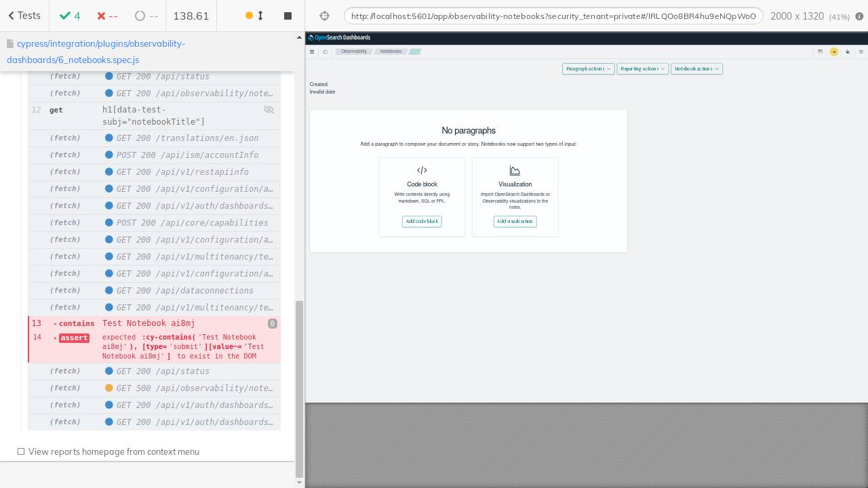868x488 pixels.
Task: Open the Observability breadcrumb
Action: tap(353, 52)
